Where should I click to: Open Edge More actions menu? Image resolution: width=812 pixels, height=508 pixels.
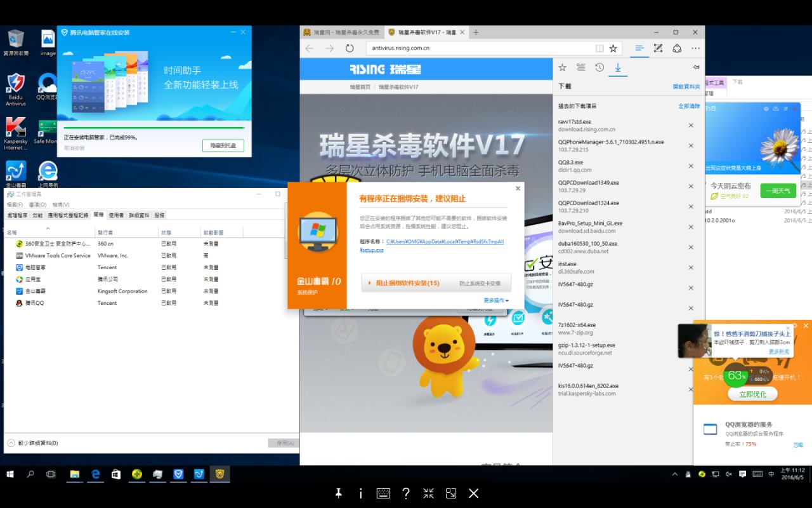pos(696,48)
